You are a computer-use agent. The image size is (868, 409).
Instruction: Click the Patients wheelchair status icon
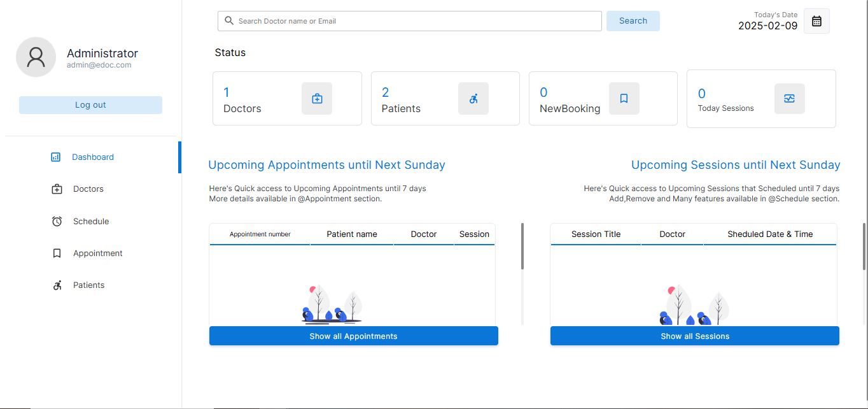click(473, 99)
